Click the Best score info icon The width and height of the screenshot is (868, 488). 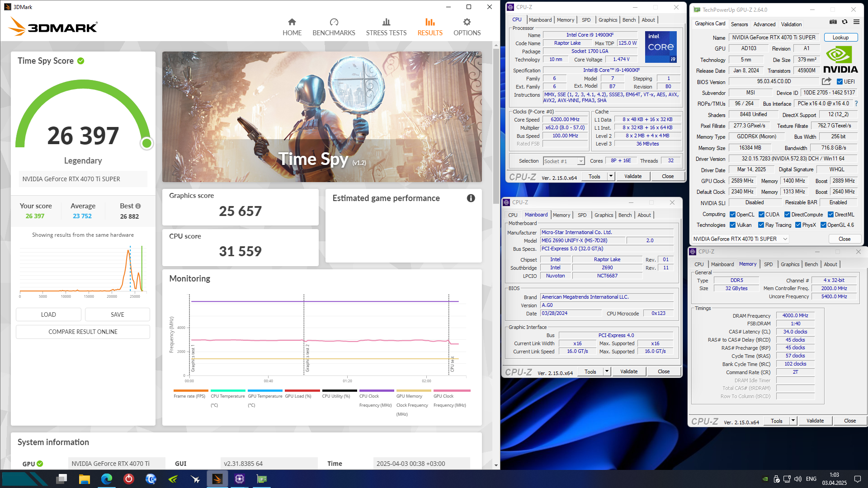point(138,206)
